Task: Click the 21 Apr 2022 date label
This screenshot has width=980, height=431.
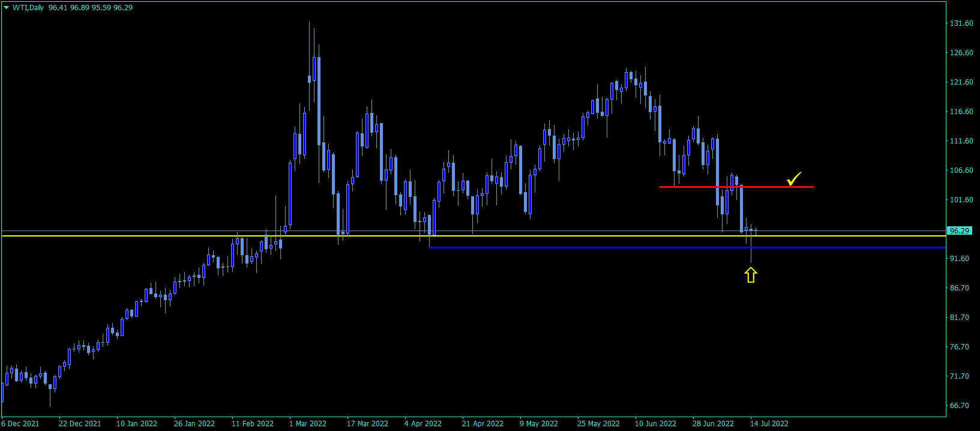Action: [483, 424]
